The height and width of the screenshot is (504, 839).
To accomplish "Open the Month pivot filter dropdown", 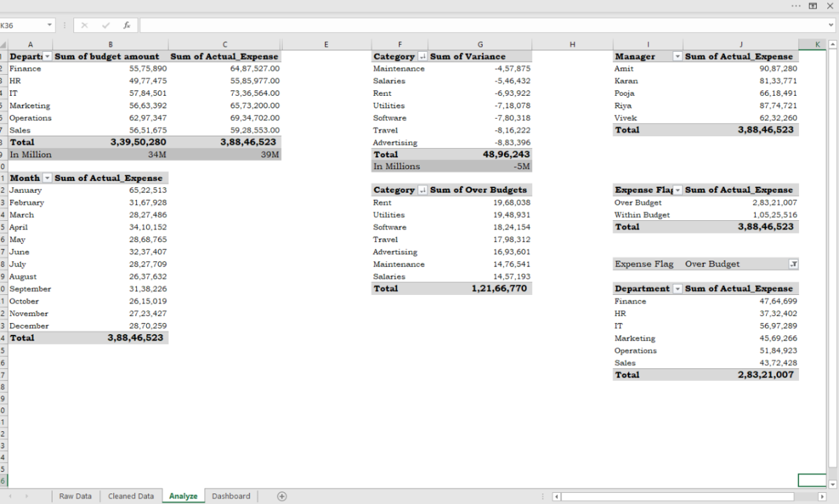I will pyautogui.click(x=48, y=178).
